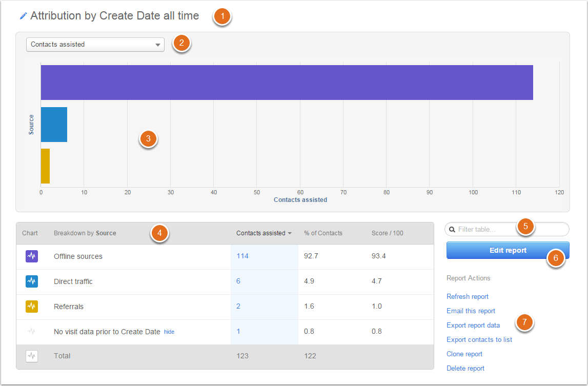588x386 pixels.
Task: Sort by Contacts assisted column arrow
Action: click(290, 233)
